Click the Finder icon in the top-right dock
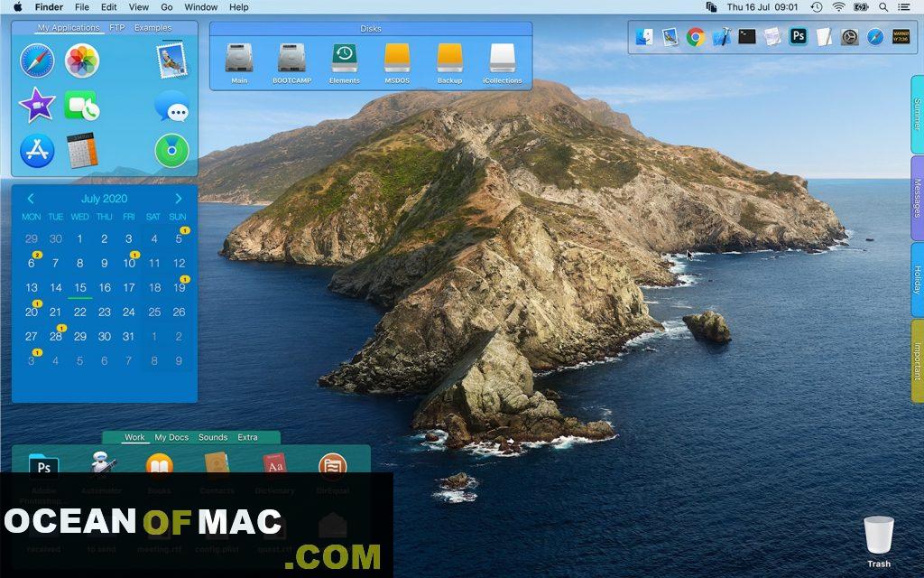The width and height of the screenshot is (924, 578). tap(644, 36)
